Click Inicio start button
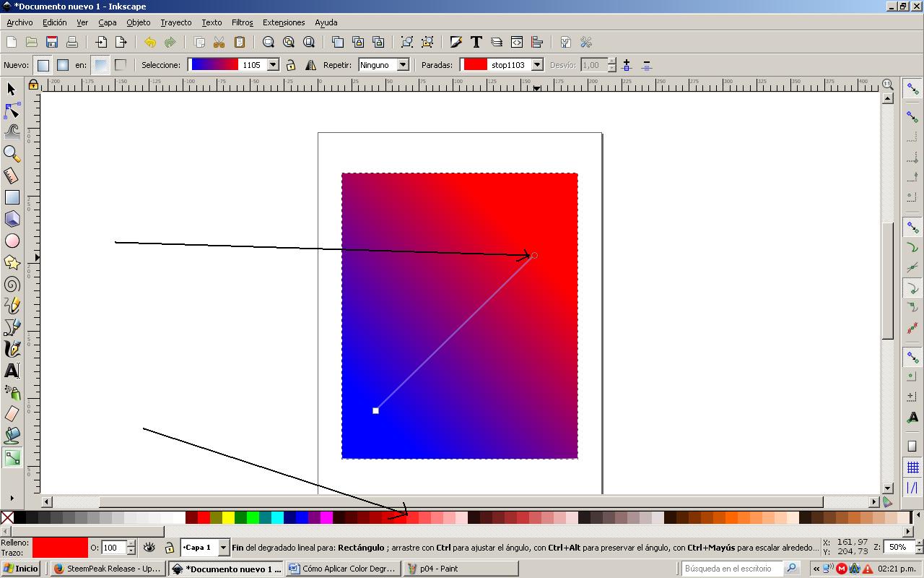The height and width of the screenshot is (578, 924). point(21,569)
